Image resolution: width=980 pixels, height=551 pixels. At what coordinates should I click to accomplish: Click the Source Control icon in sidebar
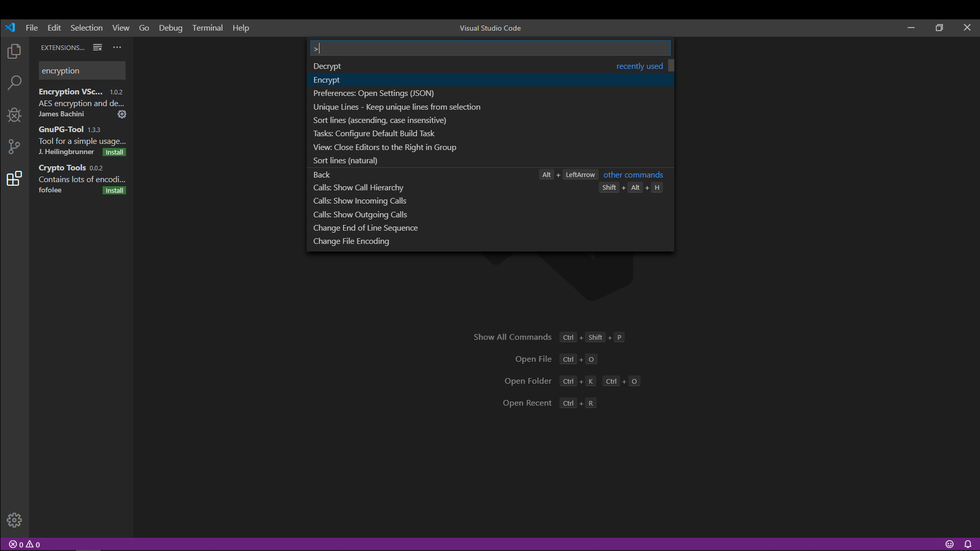[14, 146]
